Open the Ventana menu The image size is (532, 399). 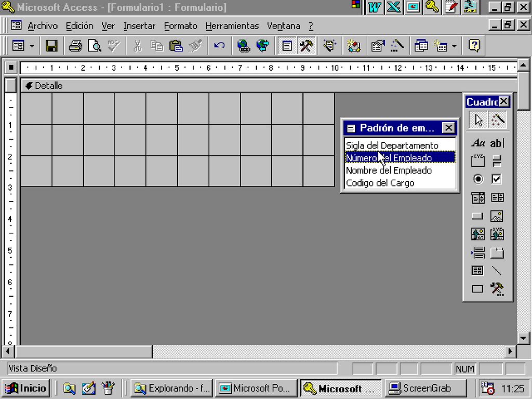pyautogui.click(x=284, y=26)
